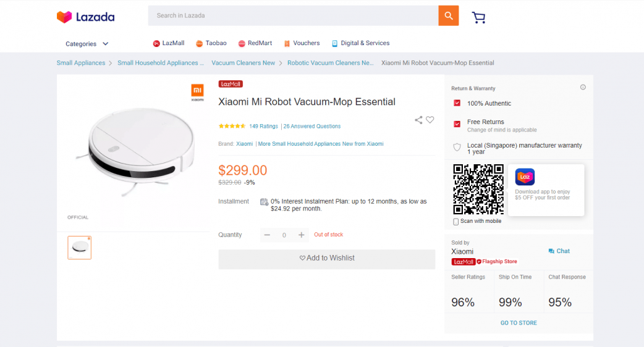Click the Lazada logo

click(85, 17)
